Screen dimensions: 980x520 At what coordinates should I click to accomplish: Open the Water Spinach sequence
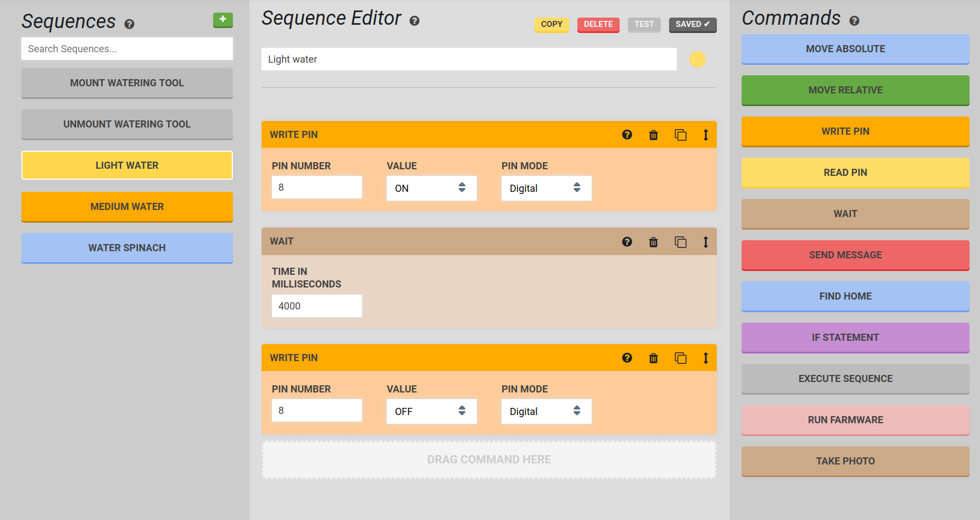click(x=127, y=248)
